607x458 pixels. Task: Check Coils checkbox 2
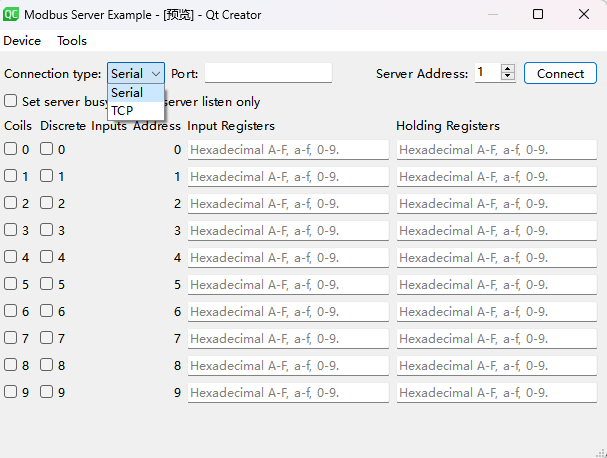click(x=10, y=202)
